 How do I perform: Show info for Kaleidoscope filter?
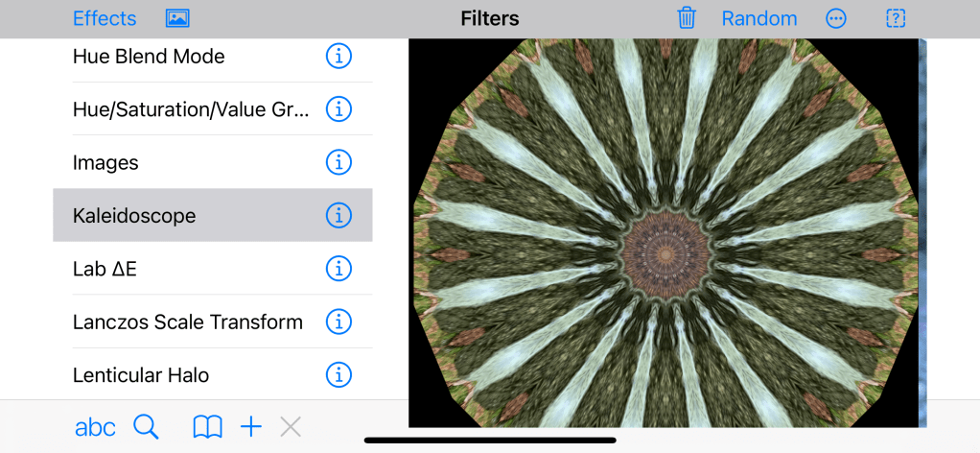338,216
